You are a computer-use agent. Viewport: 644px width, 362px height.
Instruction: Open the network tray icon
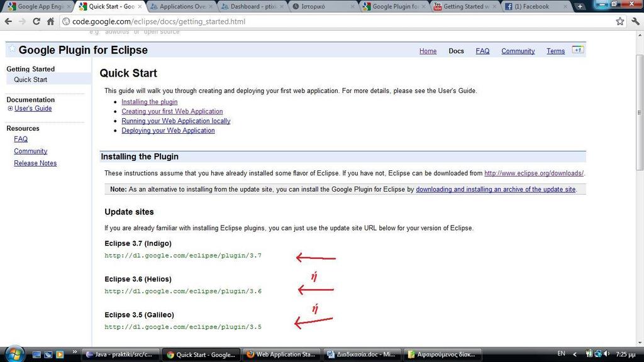[598, 353]
